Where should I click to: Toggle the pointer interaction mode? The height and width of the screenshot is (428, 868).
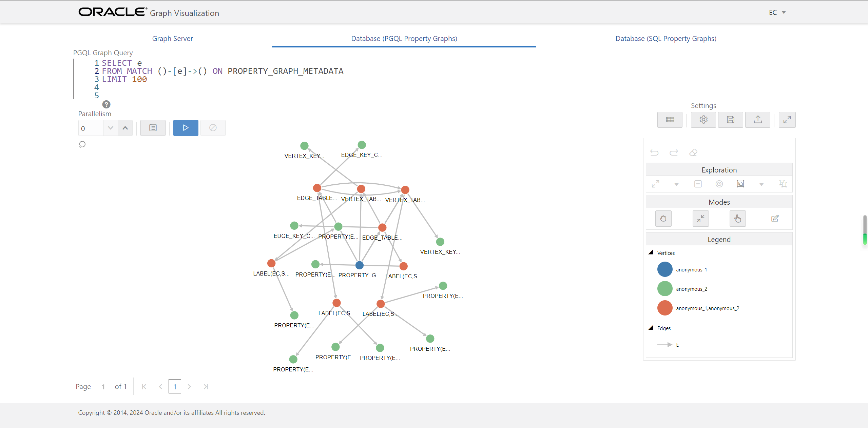[737, 219]
